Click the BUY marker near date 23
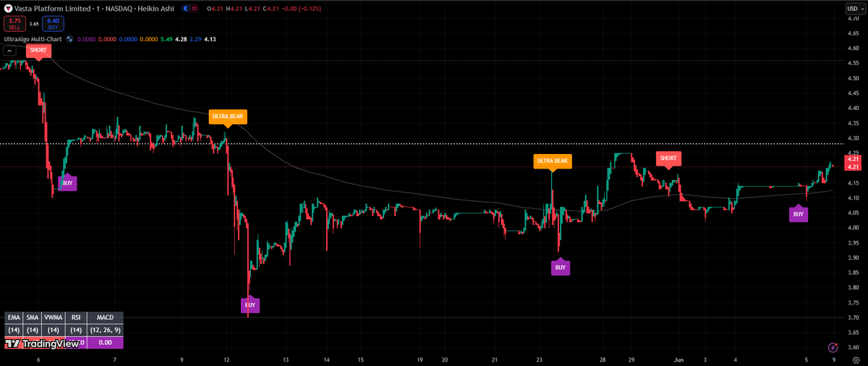 click(561, 268)
